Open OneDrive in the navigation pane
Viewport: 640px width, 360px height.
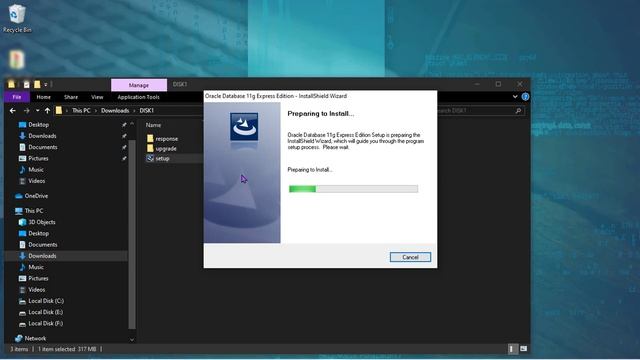[36, 196]
